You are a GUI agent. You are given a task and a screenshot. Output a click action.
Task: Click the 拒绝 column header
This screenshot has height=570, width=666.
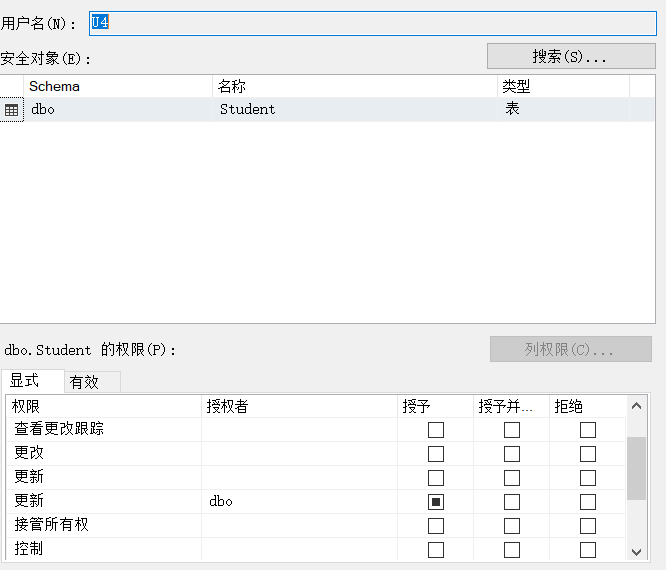[588, 406]
